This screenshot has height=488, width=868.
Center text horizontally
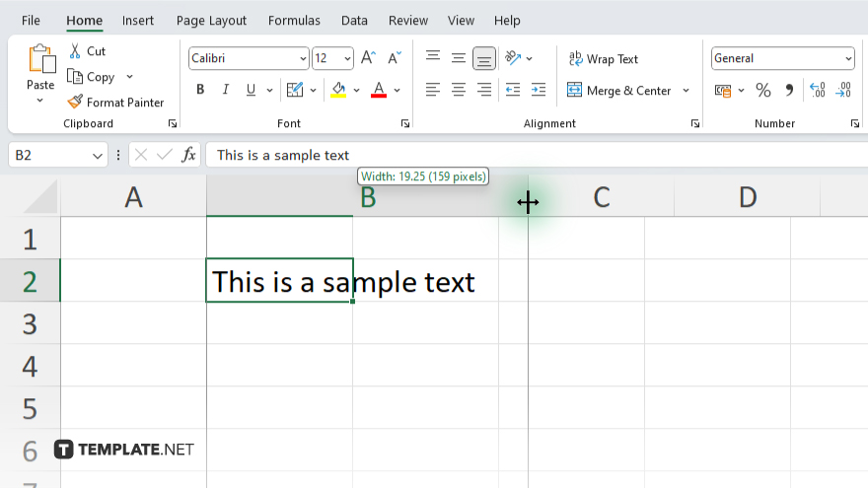tap(459, 89)
